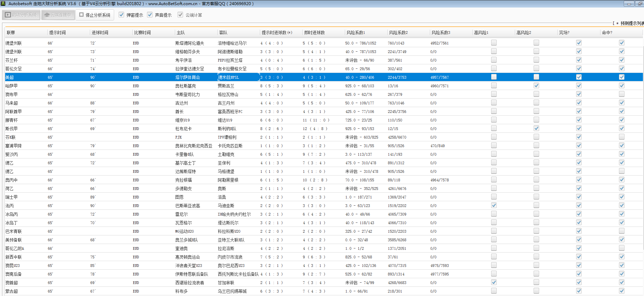Click the cloud icon on 云端连接中
This screenshot has height=296, width=644.
click(x=47, y=15)
